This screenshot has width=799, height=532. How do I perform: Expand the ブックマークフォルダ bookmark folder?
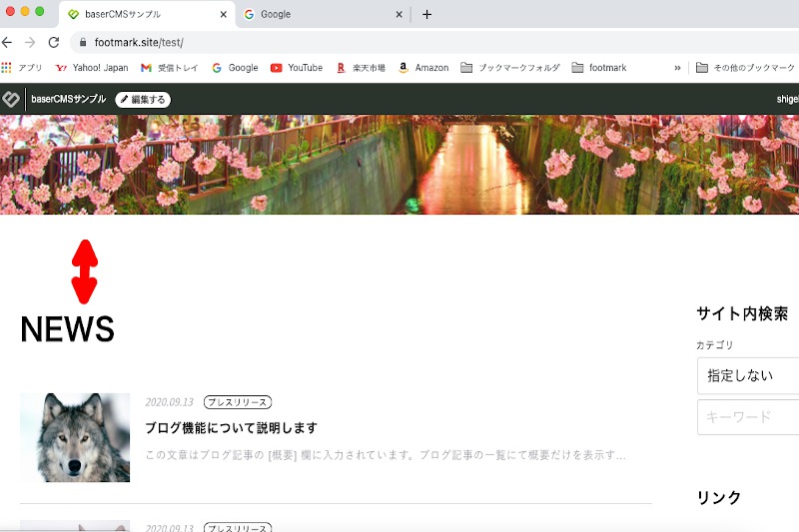tap(509, 68)
